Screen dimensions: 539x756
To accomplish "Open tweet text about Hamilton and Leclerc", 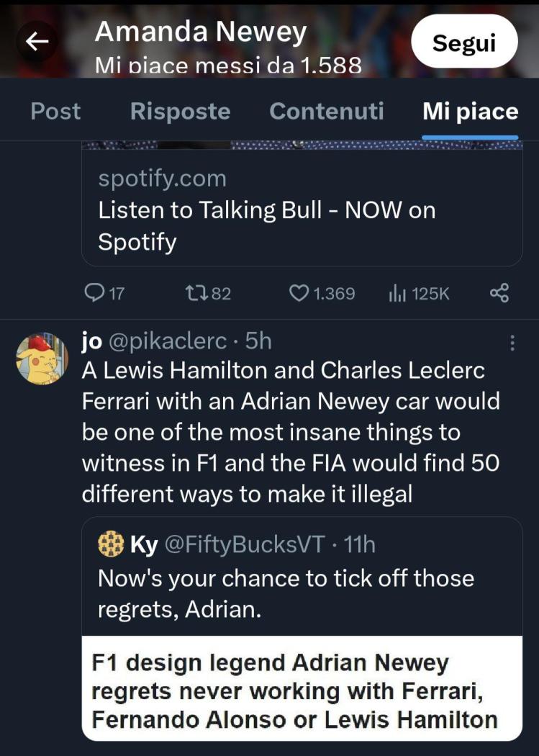I will [291, 431].
